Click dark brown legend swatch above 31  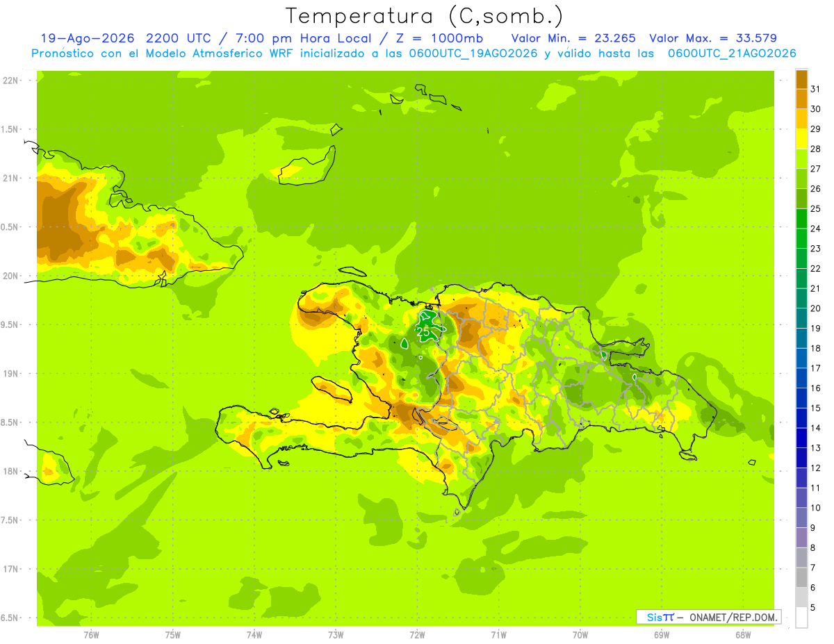coord(801,79)
